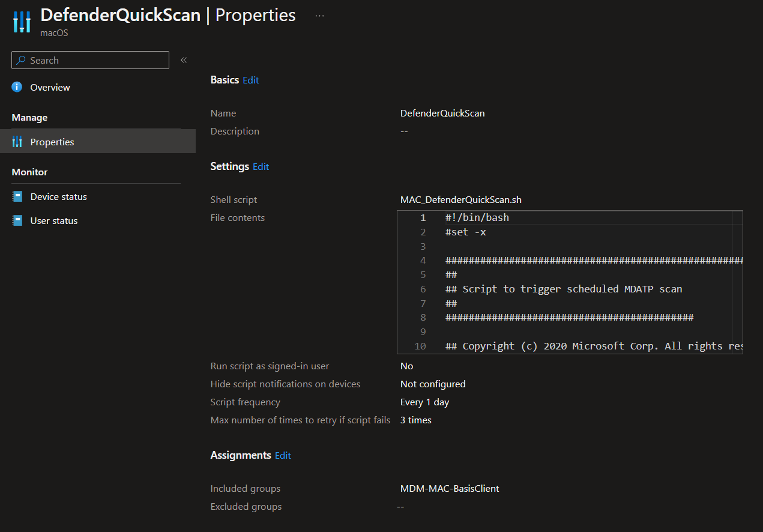Click the '#!/bin/bash' line in file contents
The width and height of the screenshot is (763, 532).
pyautogui.click(x=477, y=217)
